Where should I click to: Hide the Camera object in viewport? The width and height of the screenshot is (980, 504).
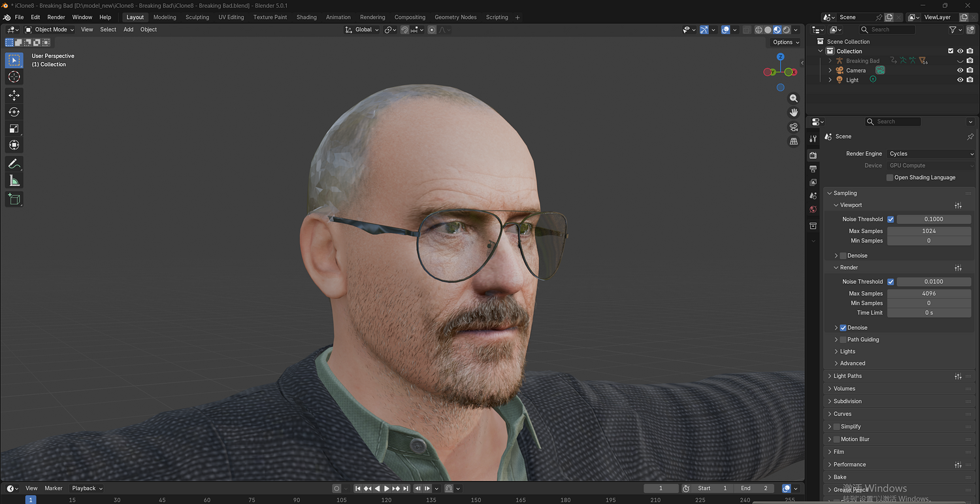[960, 71]
